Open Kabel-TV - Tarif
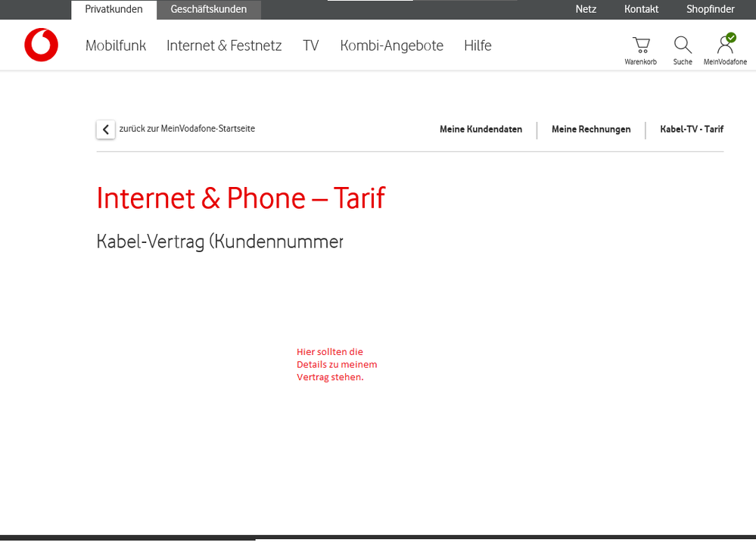Image resolution: width=756 pixels, height=542 pixels. 692,129
